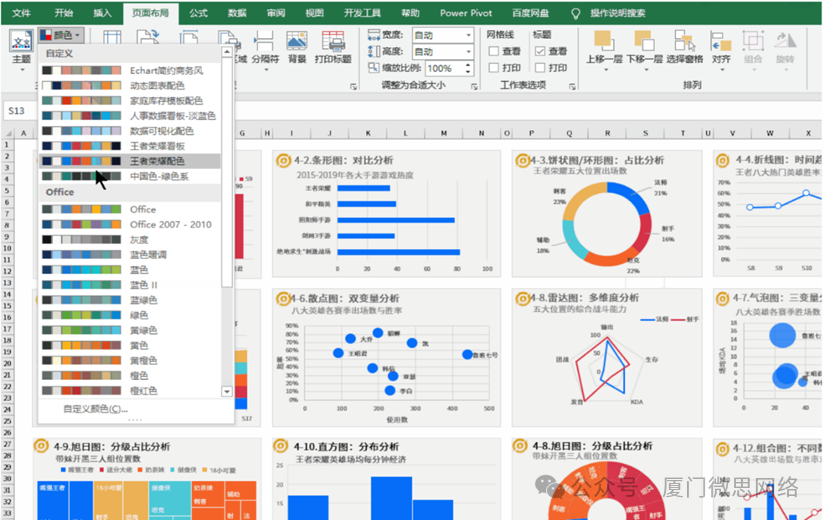Image resolution: width=825 pixels, height=520 pixels.
Task: Select Echart简约商务风 color scheme
Action: (130, 71)
